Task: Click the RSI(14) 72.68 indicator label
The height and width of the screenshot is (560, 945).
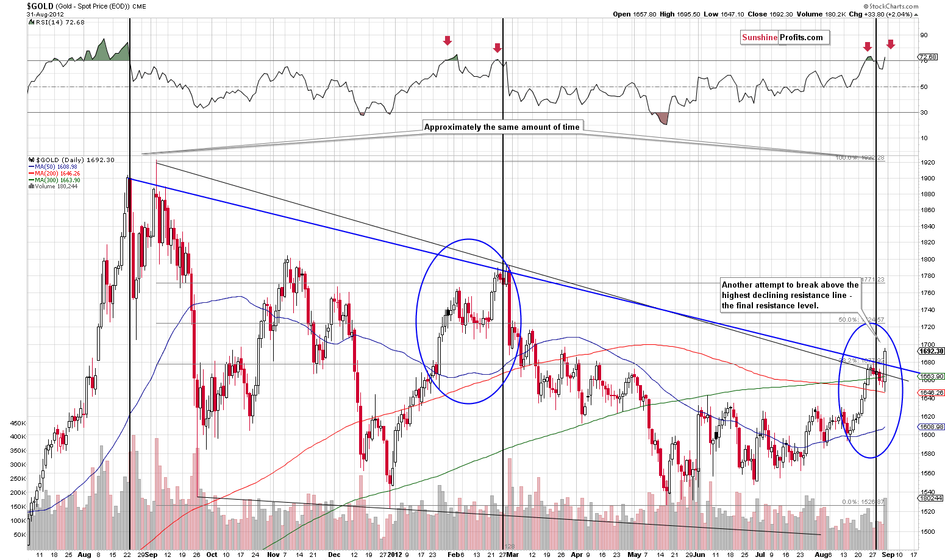Action: 56,22
